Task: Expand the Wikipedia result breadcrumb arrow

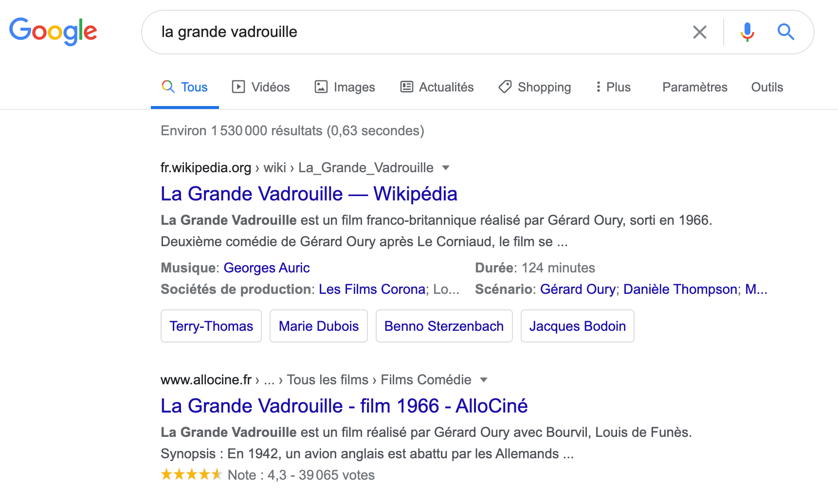Action: click(x=446, y=167)
